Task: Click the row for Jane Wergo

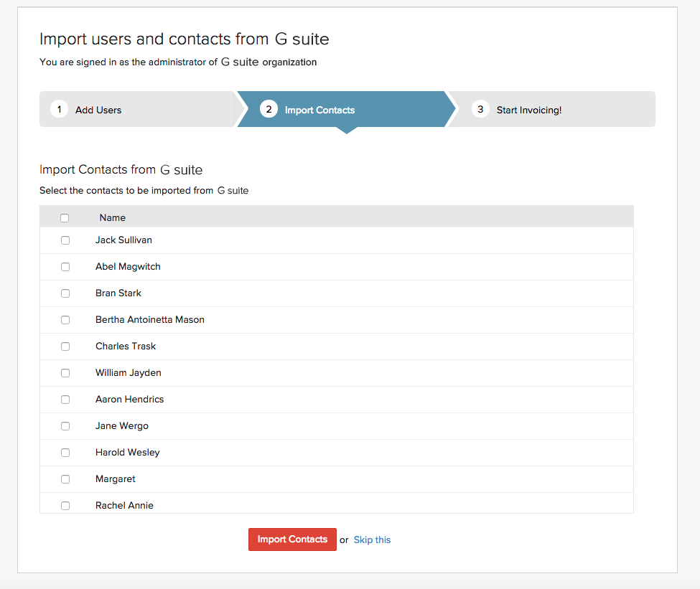Action: coord(287,426)
